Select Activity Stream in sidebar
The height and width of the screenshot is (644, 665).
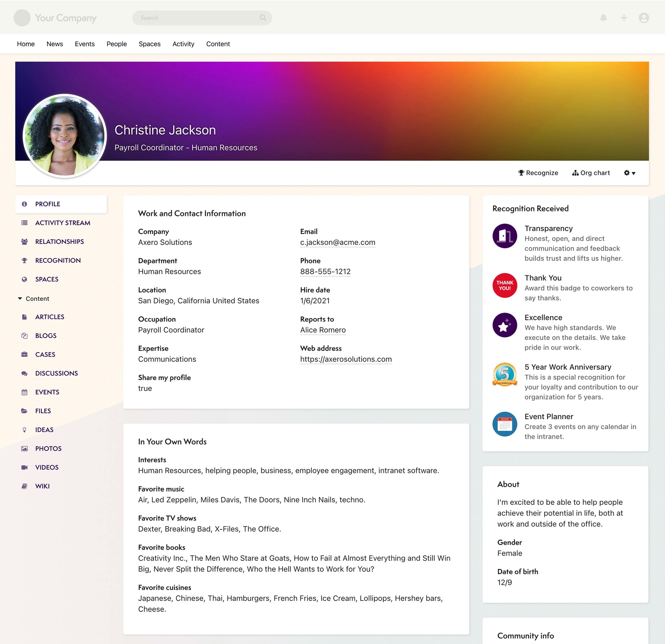(62, 223)
